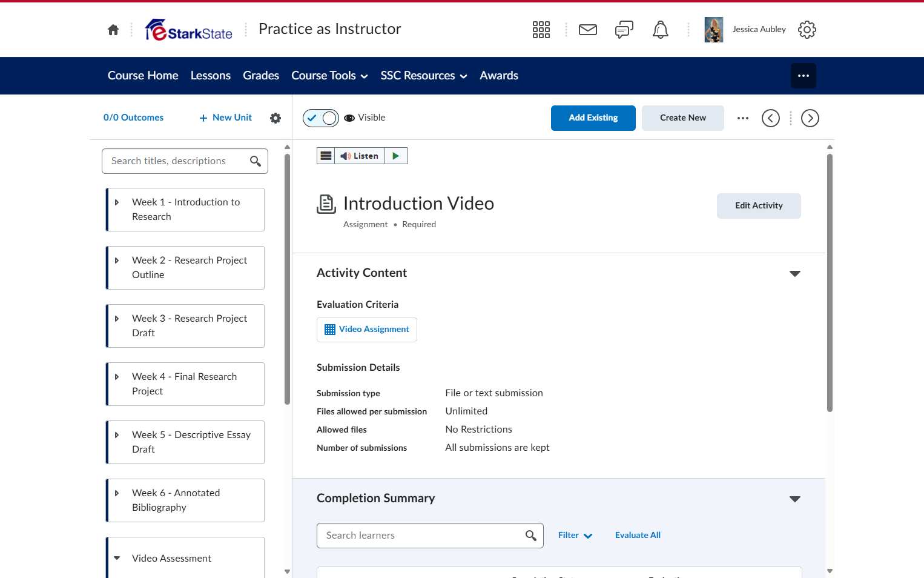Click the Search titles, descriptions field
924x578 pixels.
coord(185,161)
